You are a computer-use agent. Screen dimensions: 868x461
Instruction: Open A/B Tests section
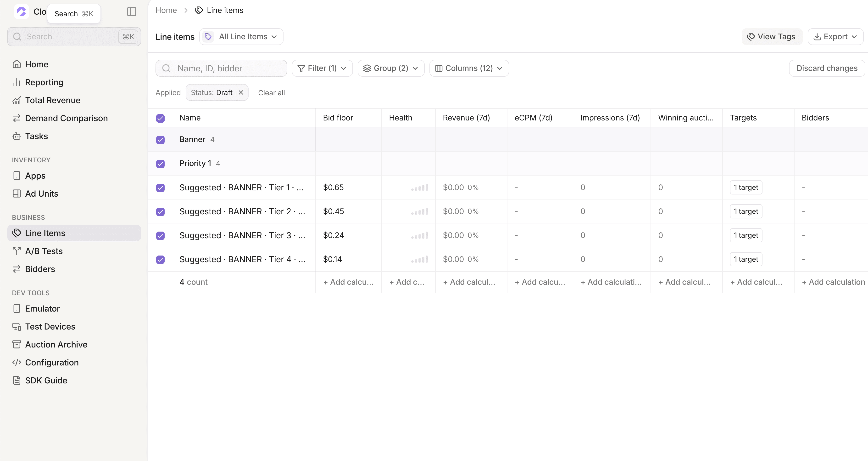coord(74,251)
